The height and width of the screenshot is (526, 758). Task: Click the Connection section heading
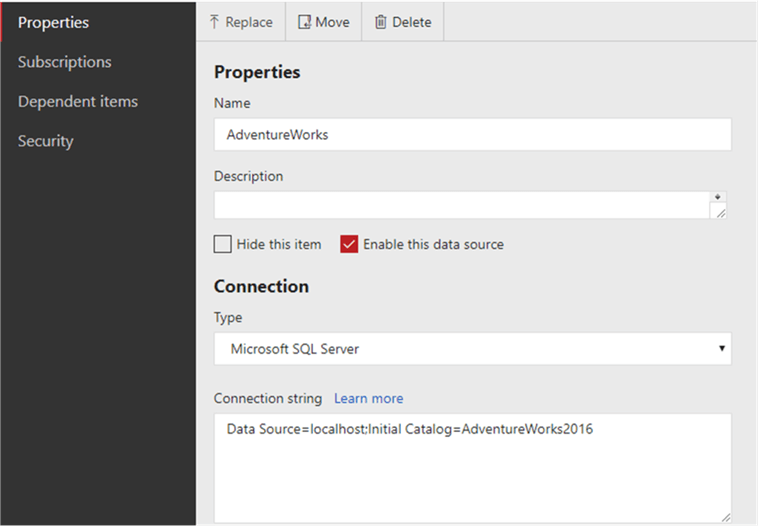click(x=261, y=286)
